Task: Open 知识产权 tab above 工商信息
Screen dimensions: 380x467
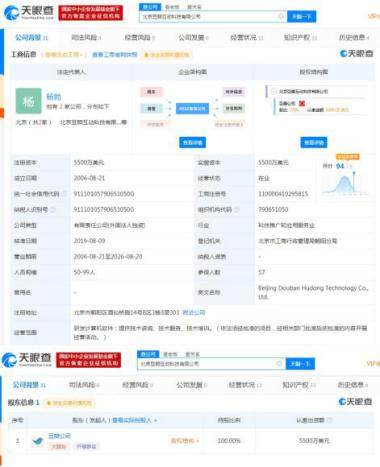Action: point(300,37)
